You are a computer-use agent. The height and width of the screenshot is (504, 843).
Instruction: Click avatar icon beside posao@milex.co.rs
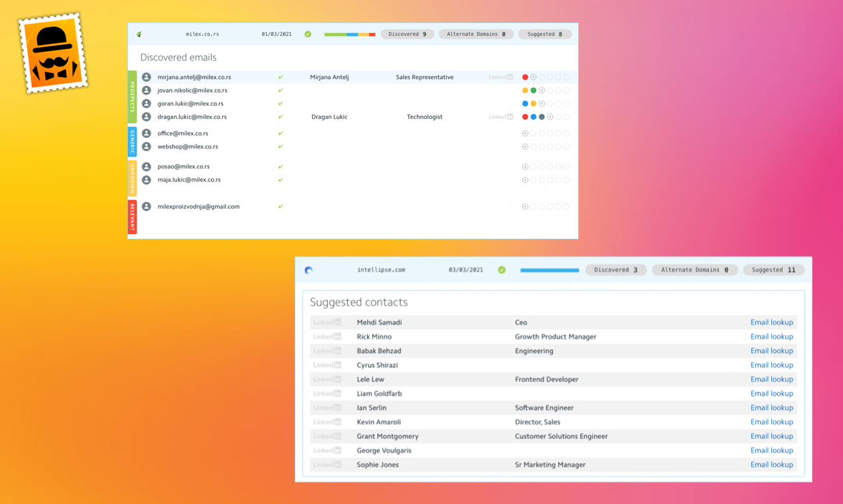(x=147, y=166)
